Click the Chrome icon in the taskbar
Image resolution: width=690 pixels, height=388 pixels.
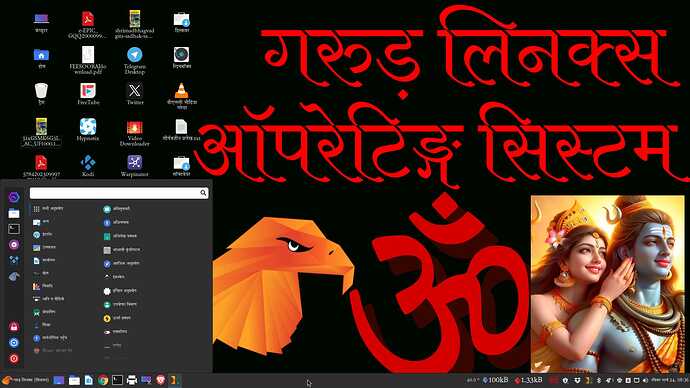click(x=103, y=380)
